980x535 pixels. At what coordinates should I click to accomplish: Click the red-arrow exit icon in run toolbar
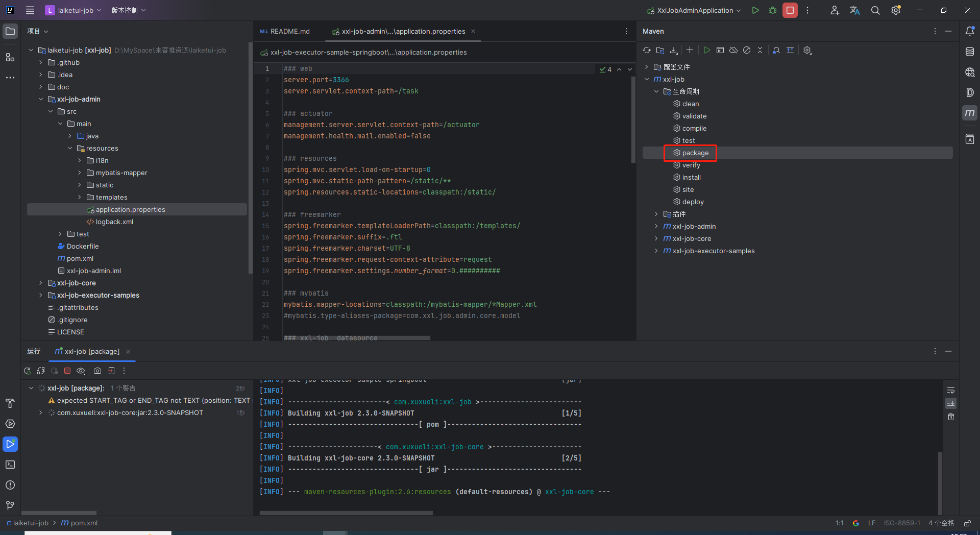(x=111, y=371)
